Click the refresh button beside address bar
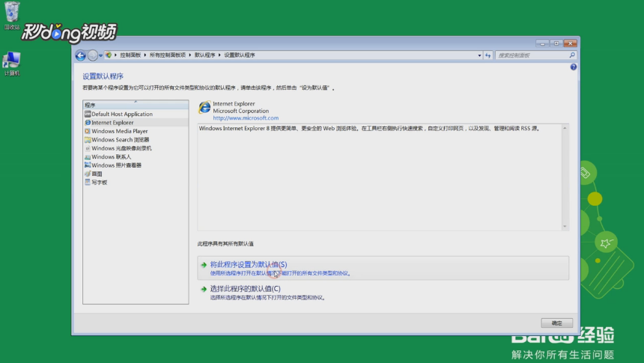644x363 pixels. 488,55
